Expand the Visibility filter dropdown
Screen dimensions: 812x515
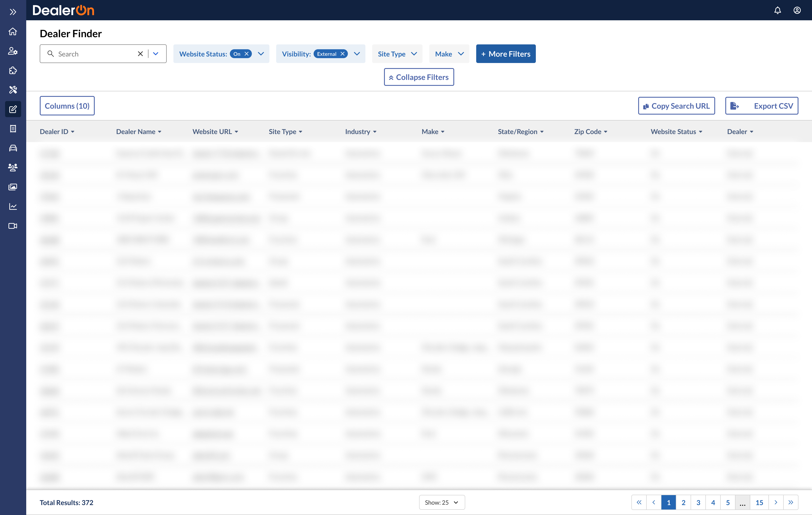(357, 54)
